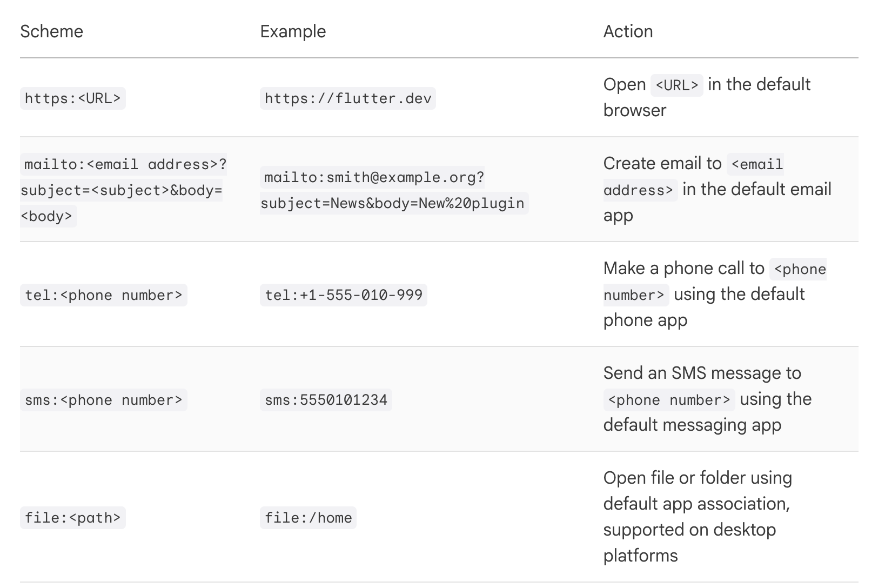This screenshot has width=885, height=588.
Task: Click the 'Make a phone call to' text
Action: pyautogui.click(x=684, y=268)
